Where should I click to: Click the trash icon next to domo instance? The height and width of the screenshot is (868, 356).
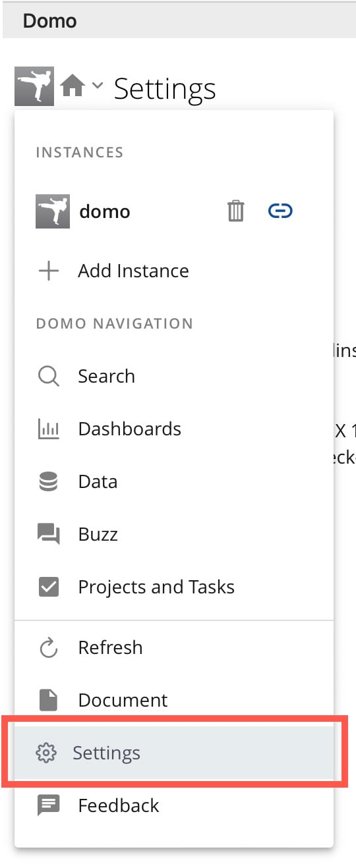(235, 211)
